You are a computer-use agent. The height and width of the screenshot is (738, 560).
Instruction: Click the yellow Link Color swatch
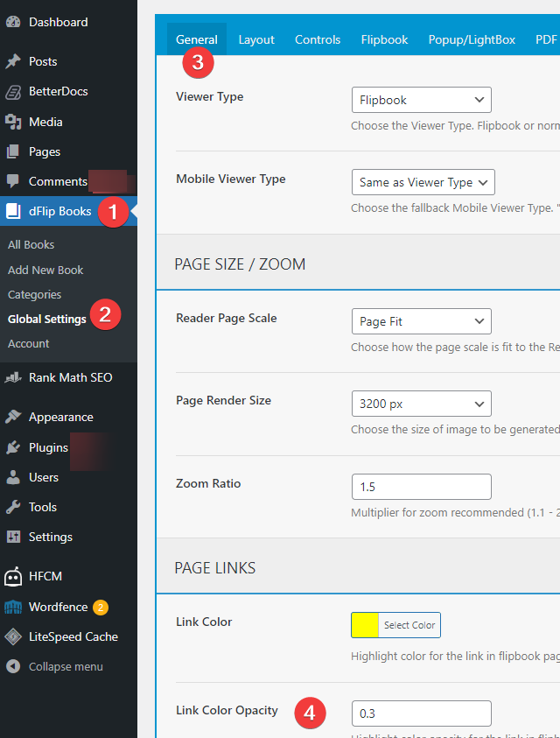tap(365, 625)
